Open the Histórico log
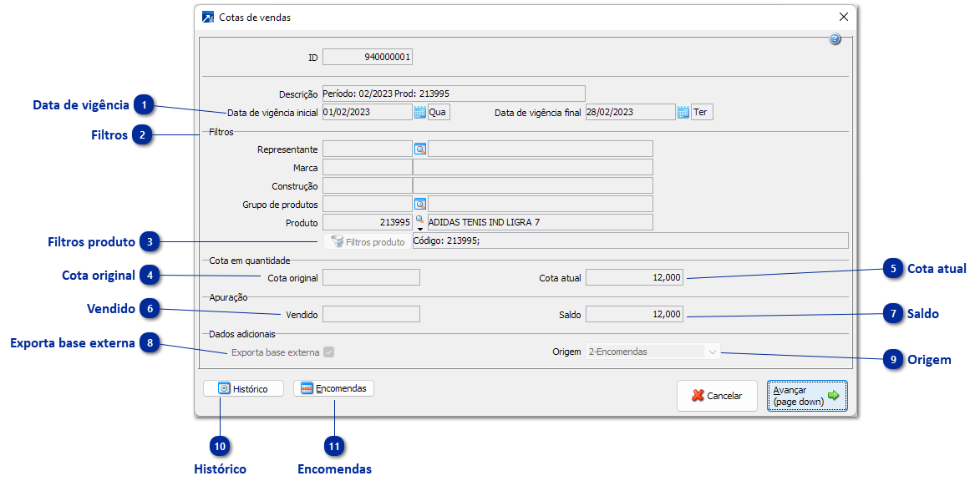Viewport: 980px width, 491px height. 243,389
